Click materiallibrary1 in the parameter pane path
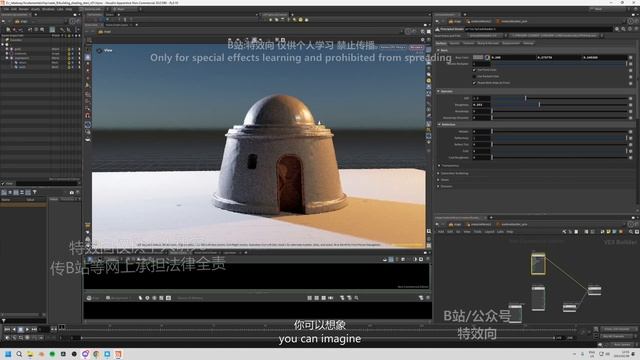The height and width of the screenshot is (360, 640). 479,21
